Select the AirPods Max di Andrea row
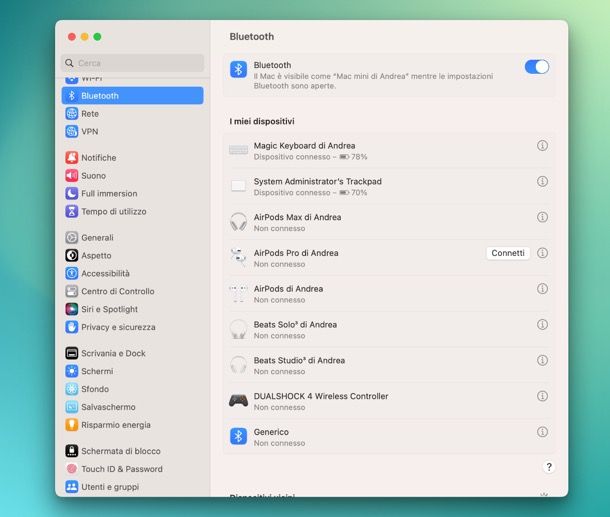 pyautogui.click(x=389, y=222)
